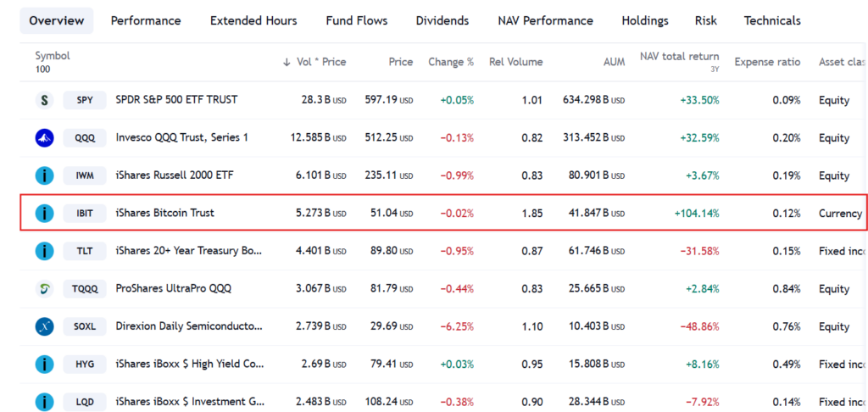868x412 pixels.
Task: Click the TLT ticker badge
Action: pos(85,251)
